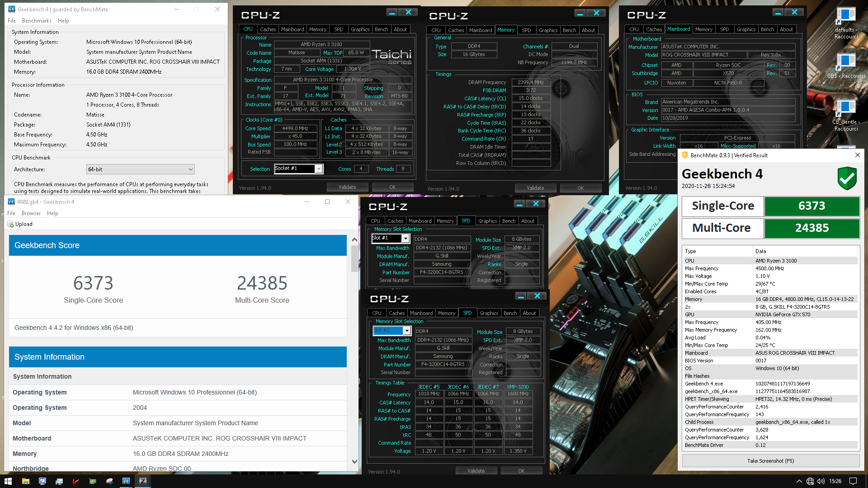Viewport: 868px width, 488px height.
Task: Open the 'CB_Gentle - Raccourci' desktop shortcut
Action: click(846, 115)
